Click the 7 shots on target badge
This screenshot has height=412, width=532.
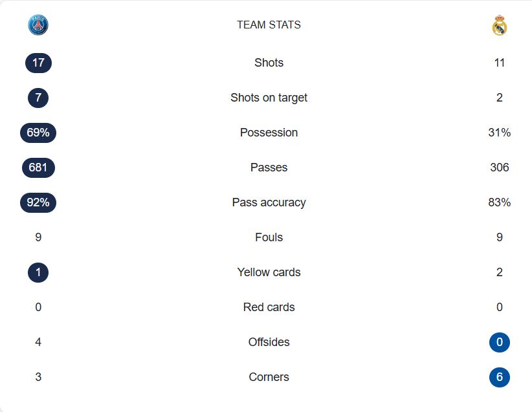coord(38,98)
